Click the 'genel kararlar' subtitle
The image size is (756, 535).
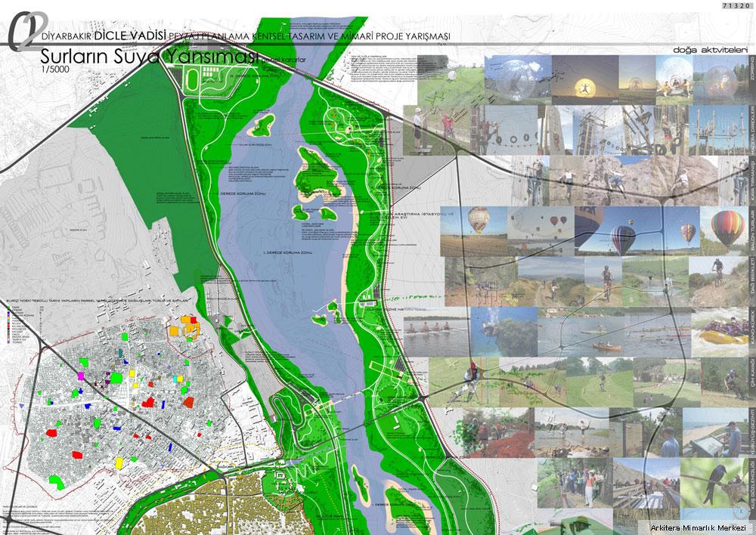point(283,60)
